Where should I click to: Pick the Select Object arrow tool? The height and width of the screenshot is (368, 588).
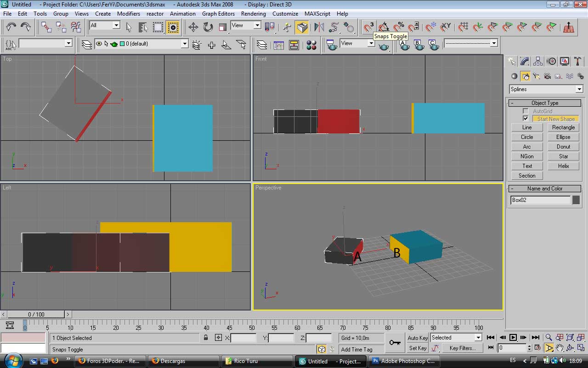click(129, 27)
